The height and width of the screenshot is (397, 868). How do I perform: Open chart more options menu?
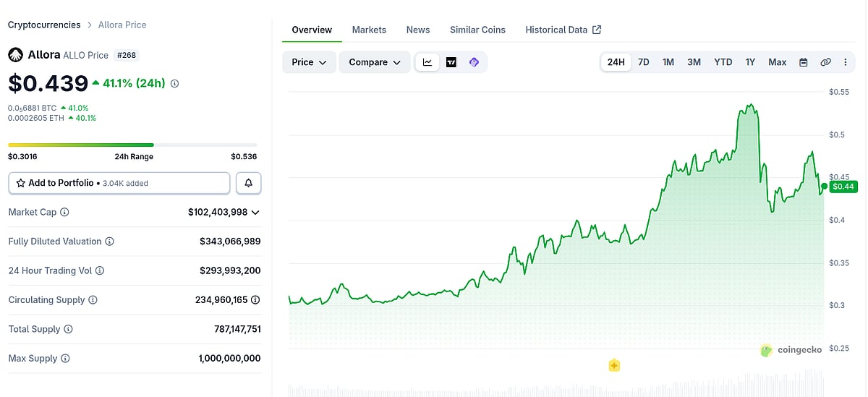pos(846,62)
